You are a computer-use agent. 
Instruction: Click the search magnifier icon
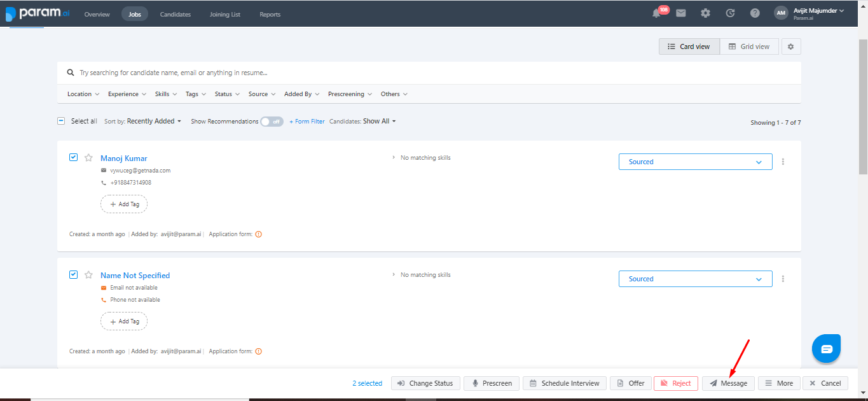pyautogui.click(x=71, y=73)
